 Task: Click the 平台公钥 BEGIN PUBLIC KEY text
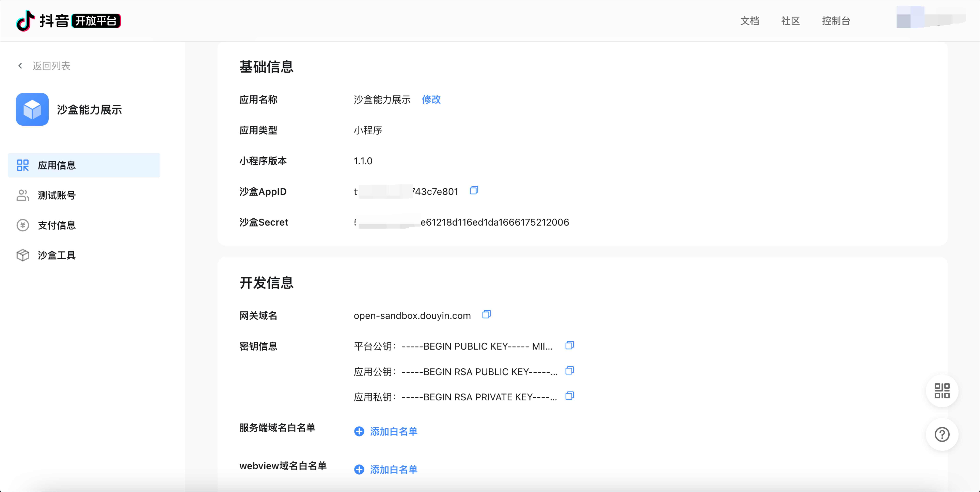tap(477, 346)
